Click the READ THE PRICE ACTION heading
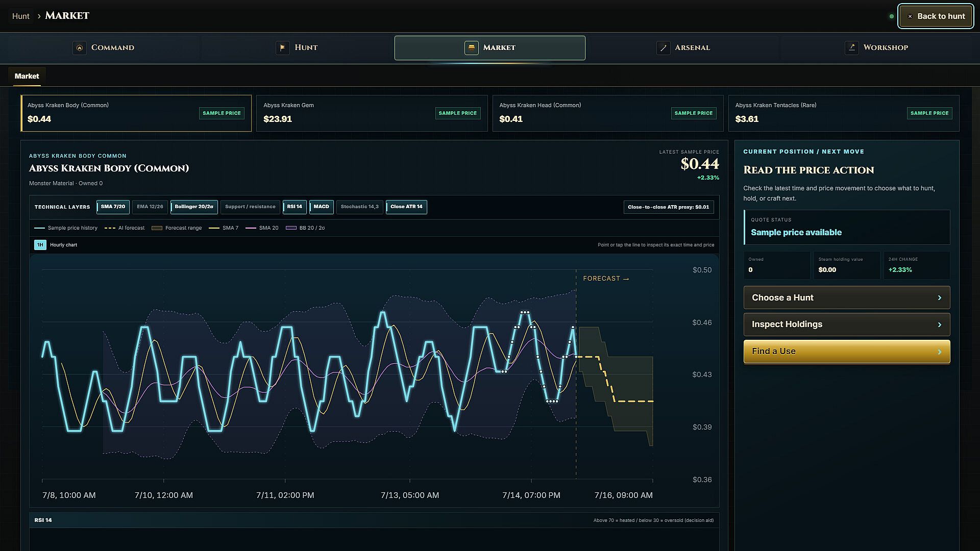The width and height of the screenshot is (980, 551). pyautogui.click(x=808, y=170)
